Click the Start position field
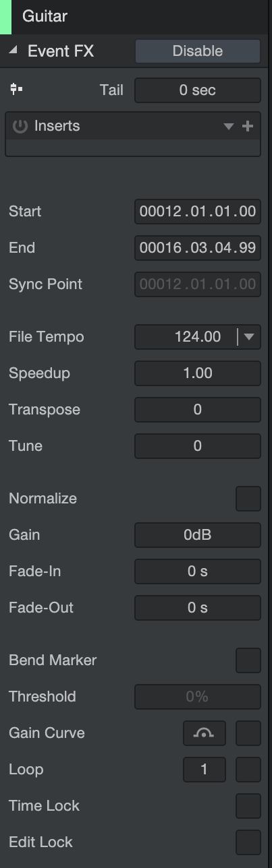This screenshot has height=868, width=272. [x=198, y=211]
